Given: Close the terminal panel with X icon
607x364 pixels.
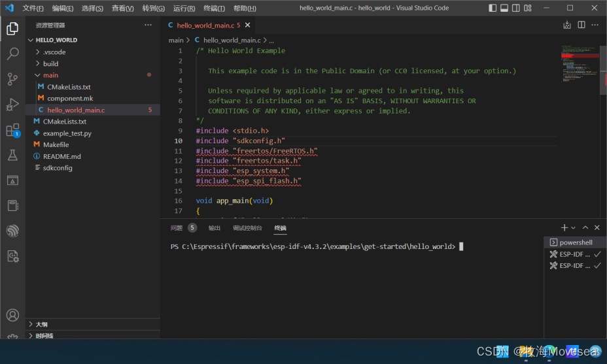Looking at the screenshot, I should (597, 227).
